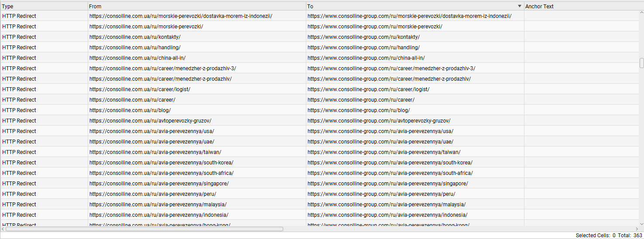This screenshot has width=644, height=239.
Task: Click the vertical scrollbar thumb
Action: (641, 63)
